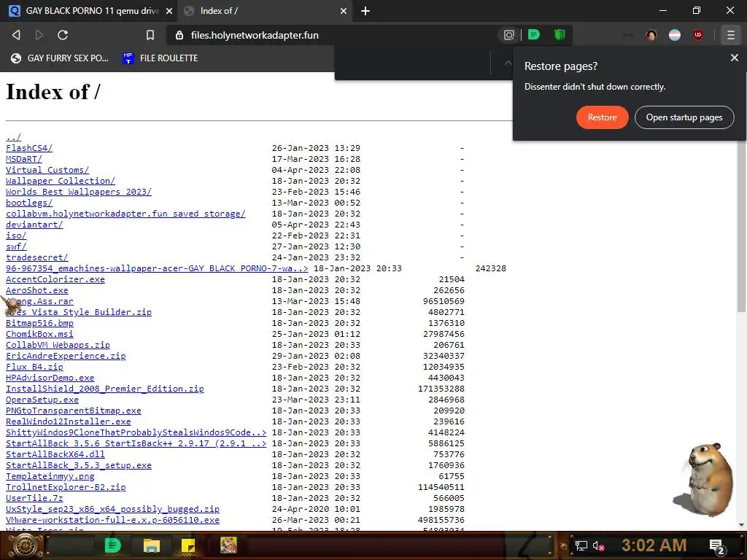Open the steampunk Start button
747x560 pixels.
pos(25,545)
